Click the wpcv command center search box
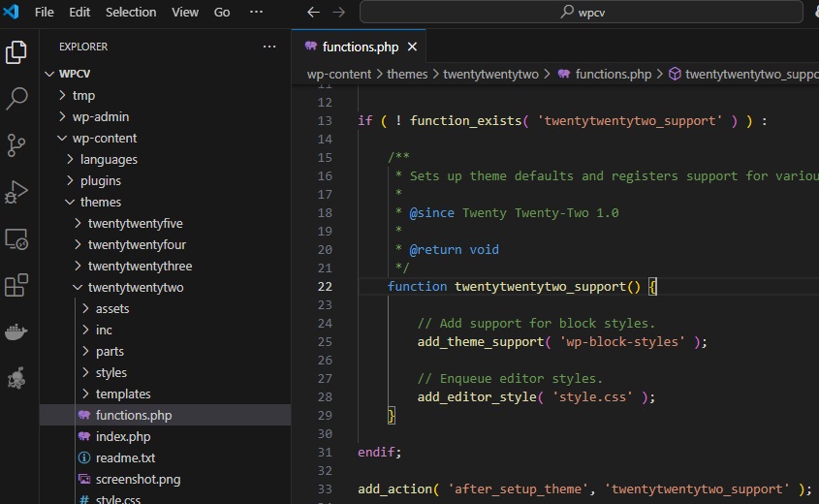 pyautogui.click(x=582, y=12)
